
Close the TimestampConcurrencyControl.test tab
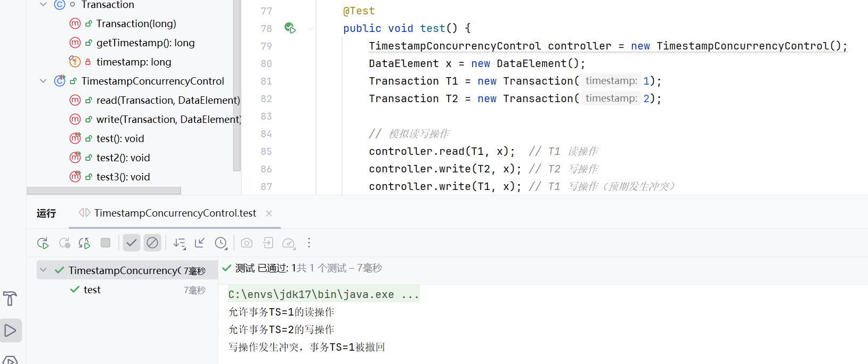(x=269, y=213)
